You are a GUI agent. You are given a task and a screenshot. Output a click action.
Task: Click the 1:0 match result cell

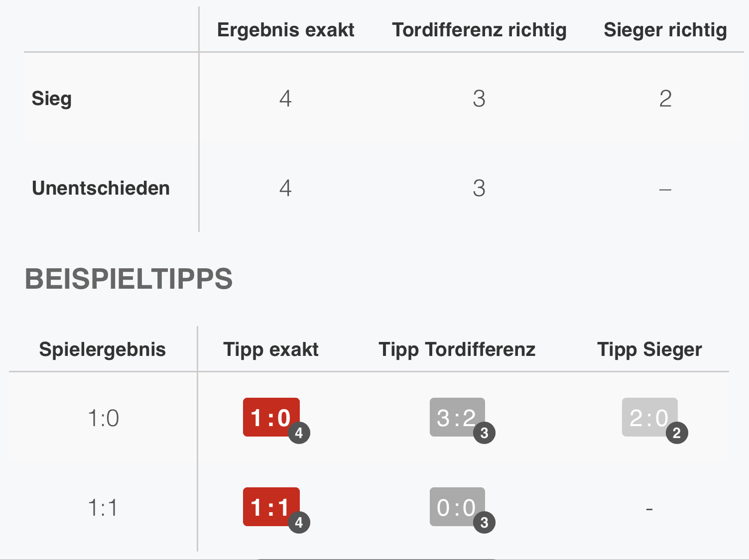(104, 418)
